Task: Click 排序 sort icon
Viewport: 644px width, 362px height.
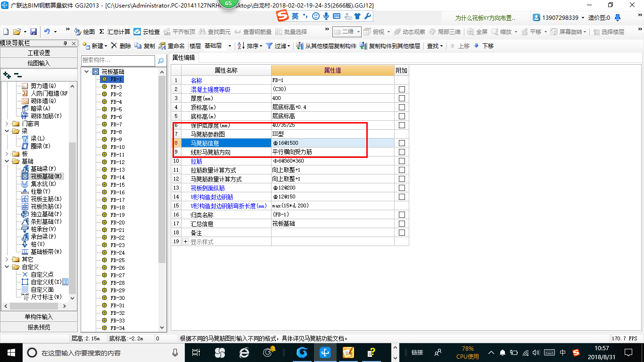Action: click(240, 46)
